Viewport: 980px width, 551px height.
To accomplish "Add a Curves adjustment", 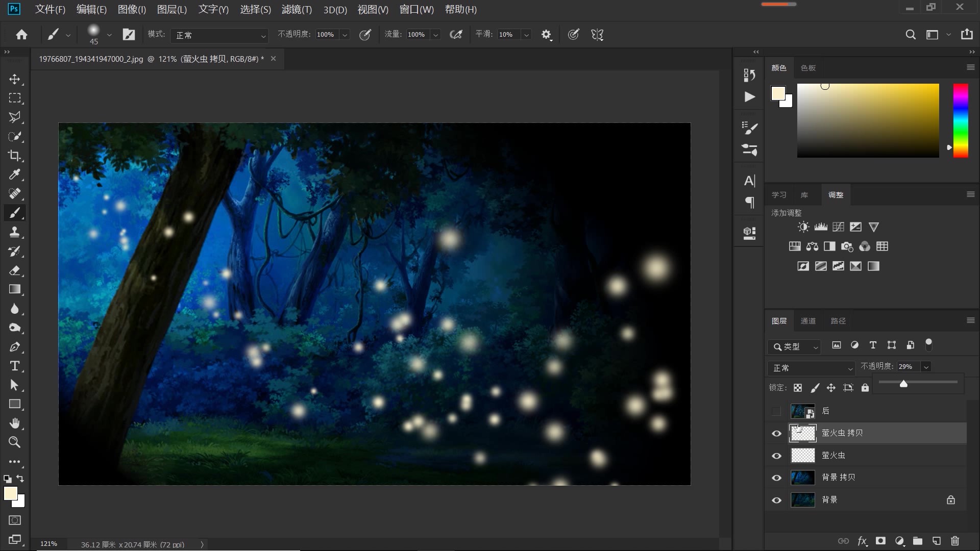I will 838,227.
